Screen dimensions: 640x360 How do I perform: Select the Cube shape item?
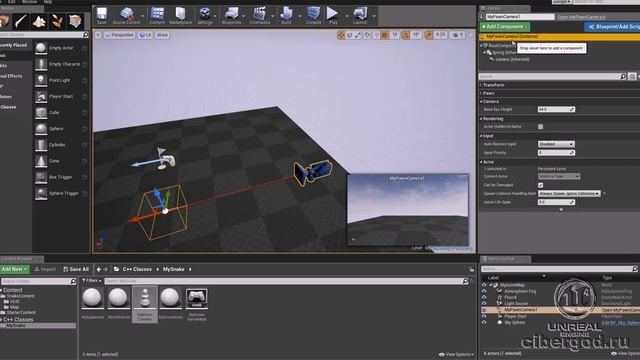point(61,113)
